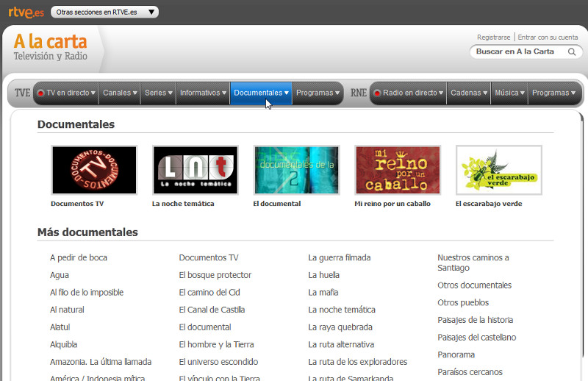The width and height of the screenshot is (588, 381).
Task: Open Paisajes de la historia
Action: pos(475,320)
